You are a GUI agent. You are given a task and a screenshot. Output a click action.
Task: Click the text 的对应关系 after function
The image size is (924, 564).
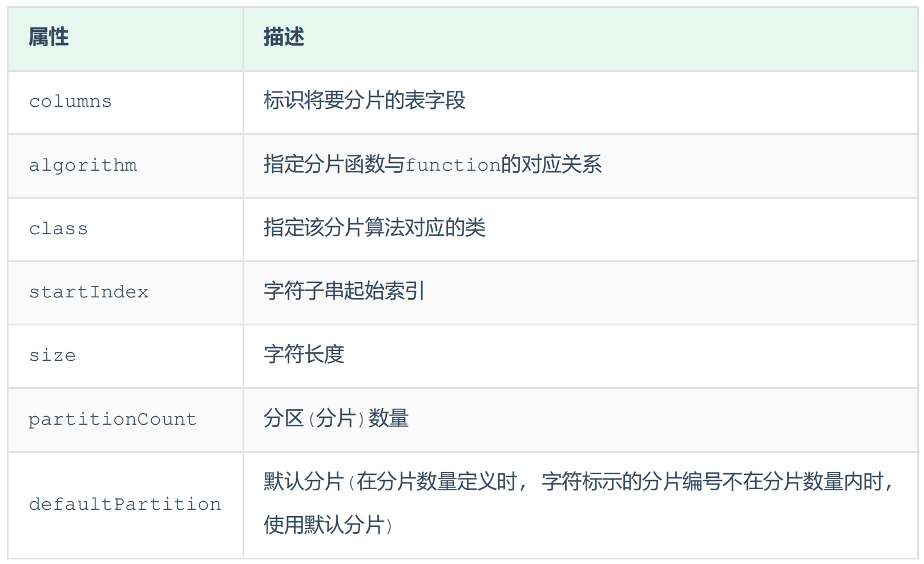tap(551, 164)
